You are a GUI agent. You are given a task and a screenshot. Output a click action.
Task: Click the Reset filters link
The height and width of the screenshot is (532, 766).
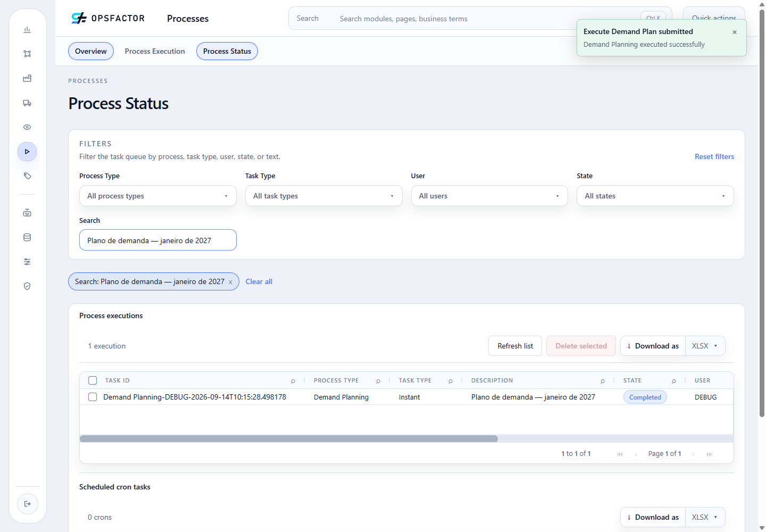pos(714,156)
